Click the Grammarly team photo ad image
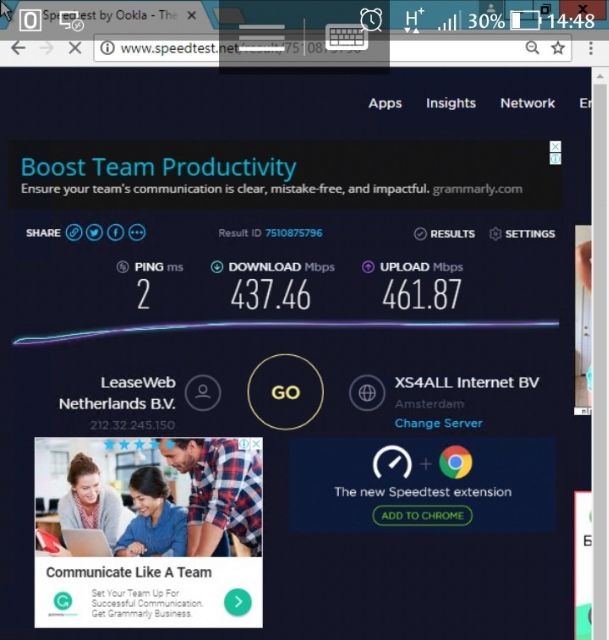Screen dimensions: 609x640 pyautogui.click(x=149, y=497)
